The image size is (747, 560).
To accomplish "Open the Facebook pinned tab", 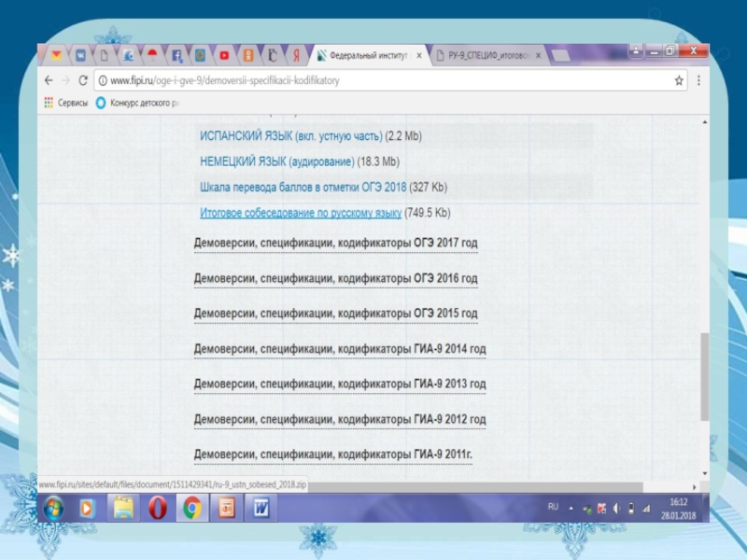I will (x=176, y=56).
